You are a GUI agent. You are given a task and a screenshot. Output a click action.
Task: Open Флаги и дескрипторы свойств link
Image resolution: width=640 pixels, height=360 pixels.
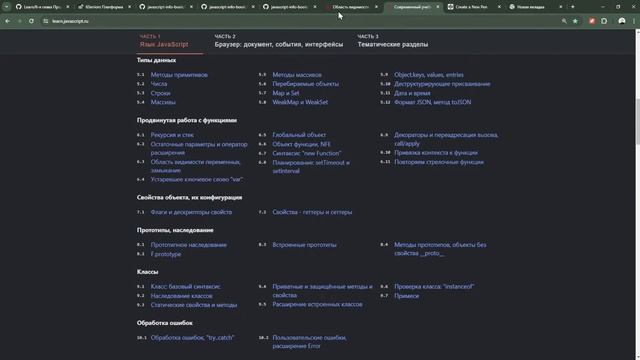click(191, 212)
